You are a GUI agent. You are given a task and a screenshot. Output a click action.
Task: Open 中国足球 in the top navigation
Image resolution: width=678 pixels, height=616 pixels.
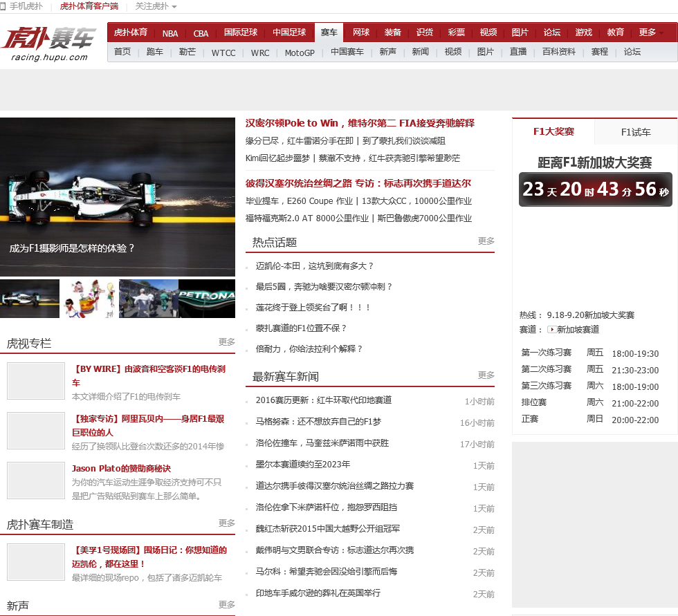click(289, 32)
